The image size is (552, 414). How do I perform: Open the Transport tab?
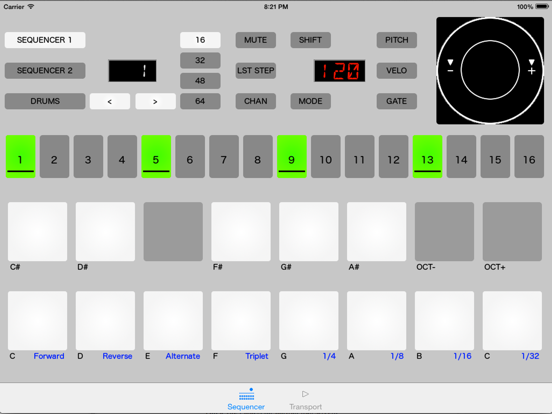coord(305,400)
